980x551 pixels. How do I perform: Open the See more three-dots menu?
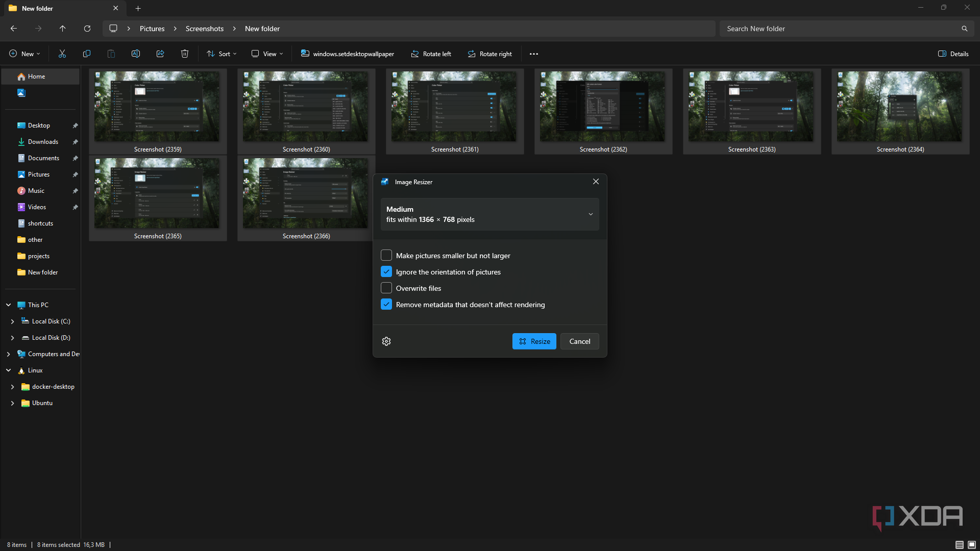click(534, 54)
